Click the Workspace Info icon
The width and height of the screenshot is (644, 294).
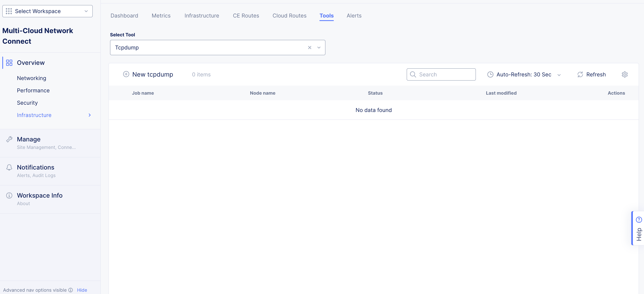point(9,195)
